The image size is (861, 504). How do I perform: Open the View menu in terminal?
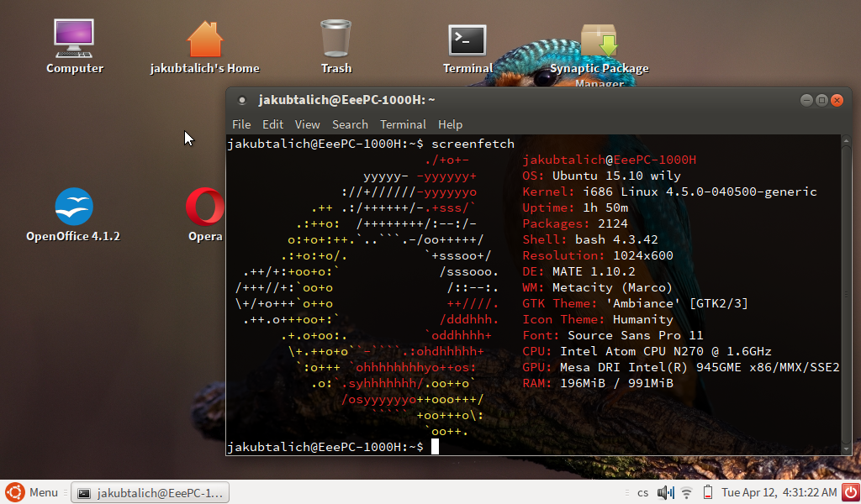coord(307,124)
